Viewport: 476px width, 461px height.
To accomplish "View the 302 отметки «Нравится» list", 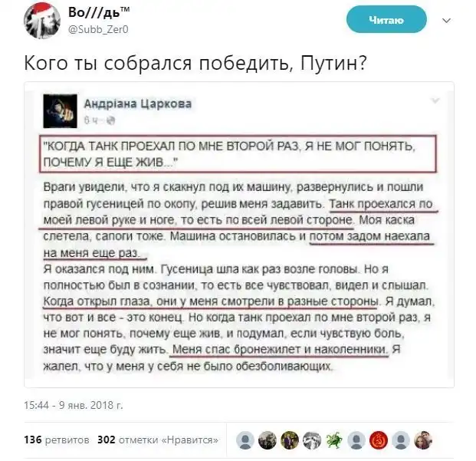I will tap(158, 440).
